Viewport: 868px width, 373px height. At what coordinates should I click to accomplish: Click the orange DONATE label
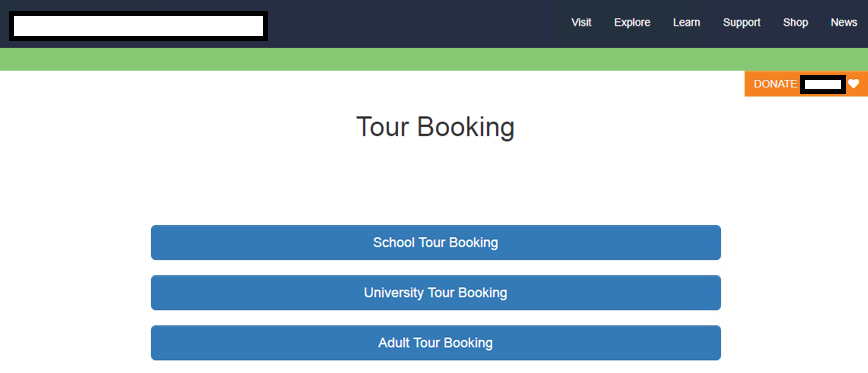775,84
